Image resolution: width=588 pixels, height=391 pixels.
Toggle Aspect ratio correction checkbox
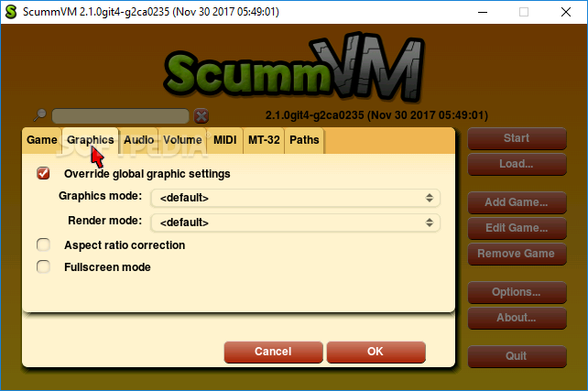click(43, 244)
